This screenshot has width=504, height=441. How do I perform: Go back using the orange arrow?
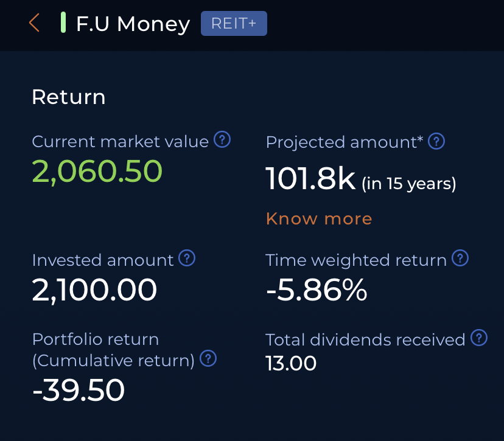point(34,24)
